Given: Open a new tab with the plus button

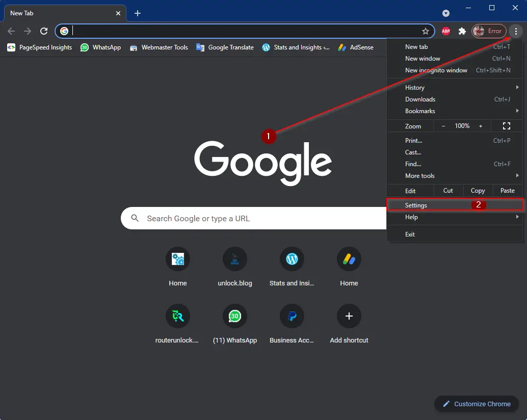Looking at the screenshot, I should pos(138,13).
